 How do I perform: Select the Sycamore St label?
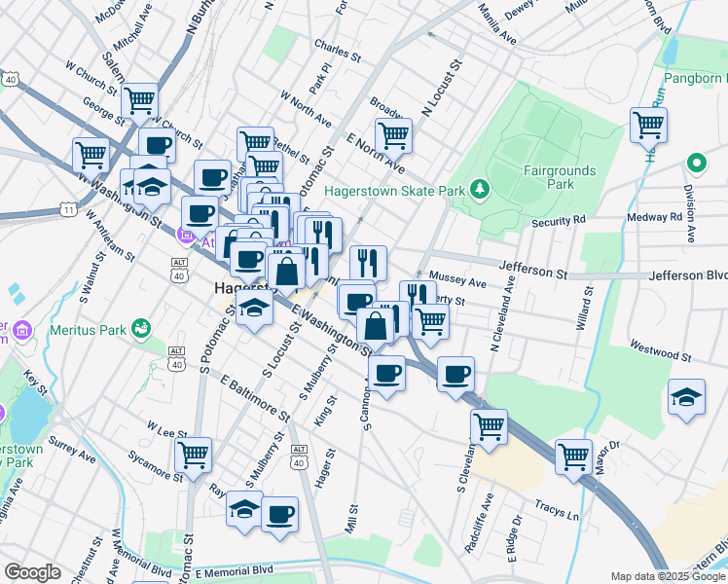[156, 465]
